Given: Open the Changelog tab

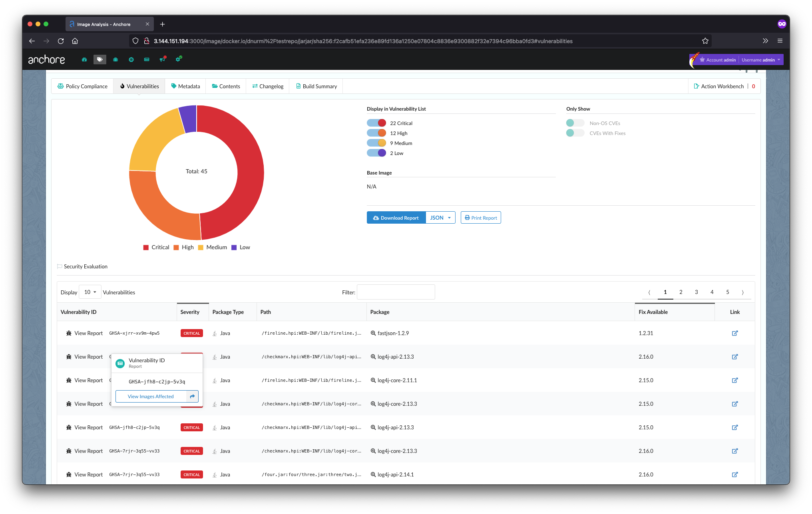Looking at the screenshot, I should tap(268, 86).
